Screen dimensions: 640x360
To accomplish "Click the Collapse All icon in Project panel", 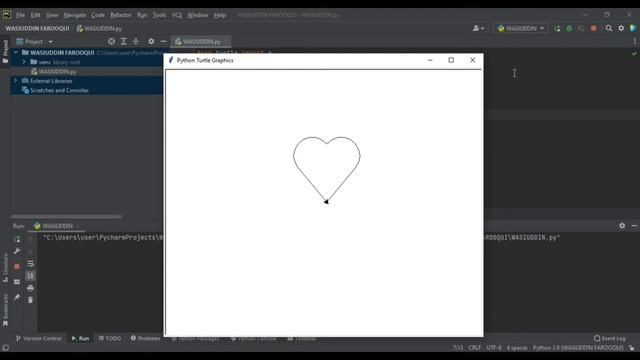I will [136, 41].
